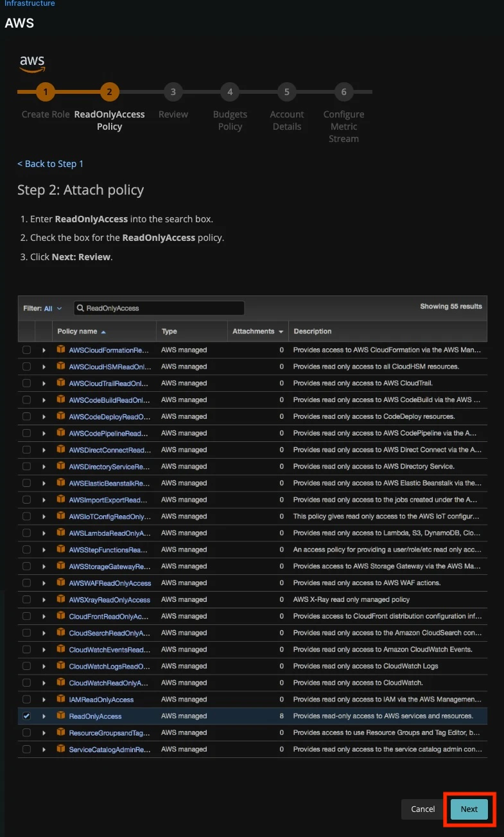Viewport: 504px width, 837px height.
Task: Click policy icon beside ServiceCatalogAdminRe...
Action: click(x=61, y=749)
